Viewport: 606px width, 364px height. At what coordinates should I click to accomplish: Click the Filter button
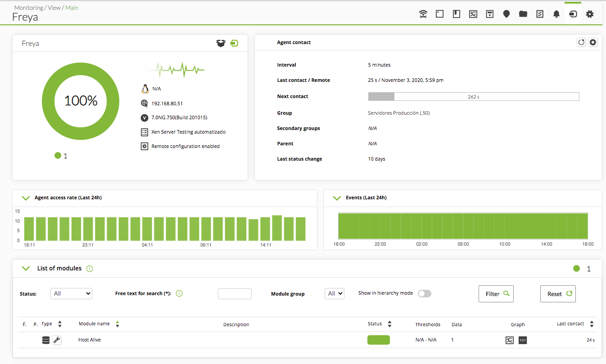pos(496,294)
